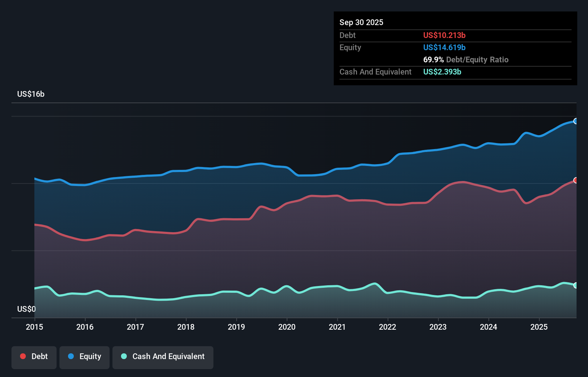588x377 pixels.
Task: Select the Equity endpoint marker on the chart
Action: (x=576, y=121)
